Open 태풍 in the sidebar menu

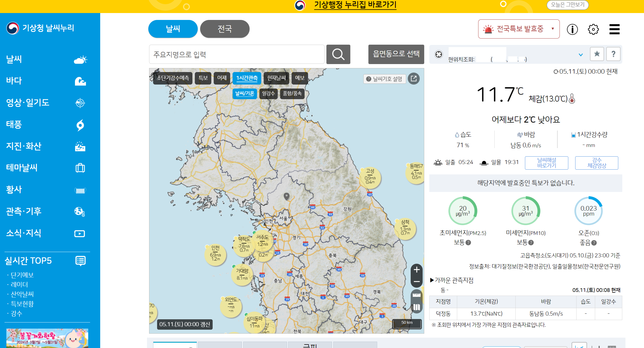click(14, 124)
